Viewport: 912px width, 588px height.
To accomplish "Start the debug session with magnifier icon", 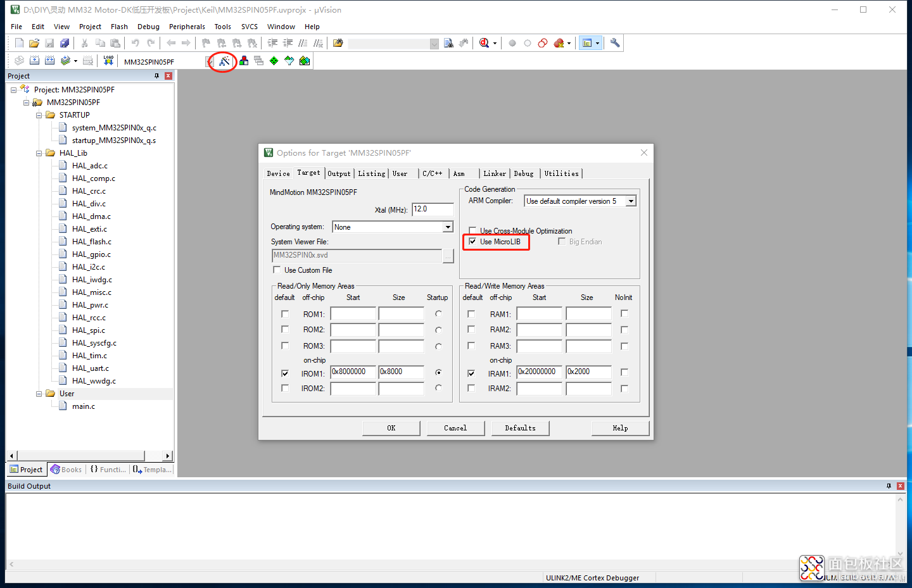I will (484, 43).
